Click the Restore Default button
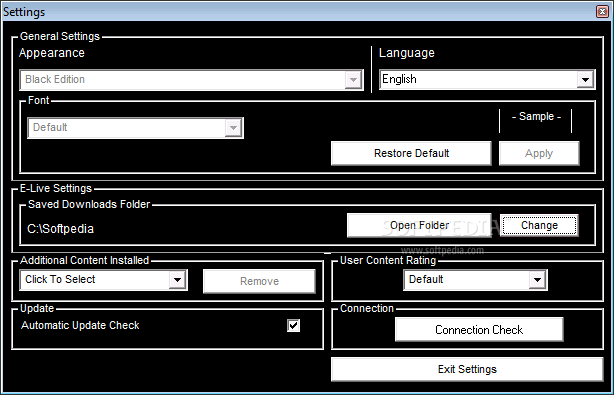Screen dimensions: 614x395 tap(411, 153)
